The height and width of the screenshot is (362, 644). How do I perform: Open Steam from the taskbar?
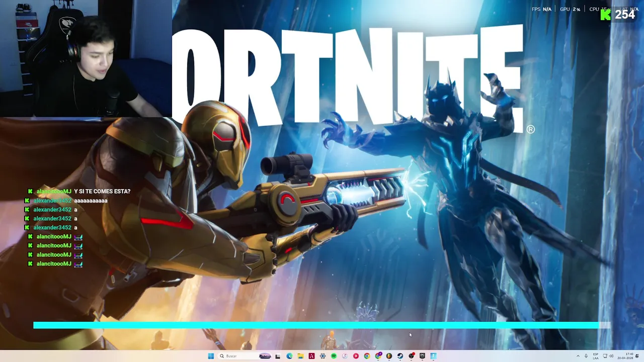[x=400, y=356]
